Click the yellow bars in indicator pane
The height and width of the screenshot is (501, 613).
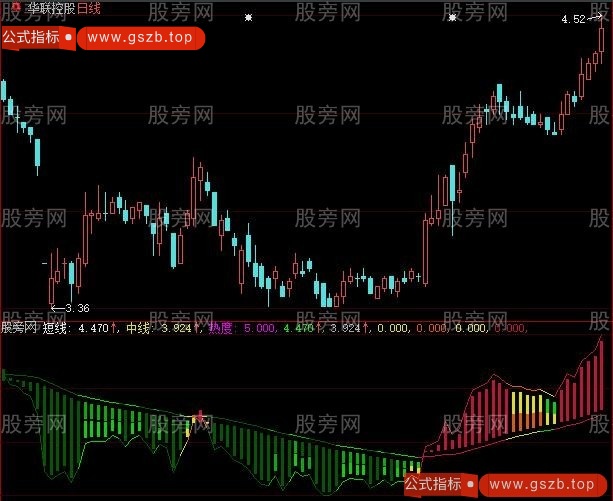530,405
